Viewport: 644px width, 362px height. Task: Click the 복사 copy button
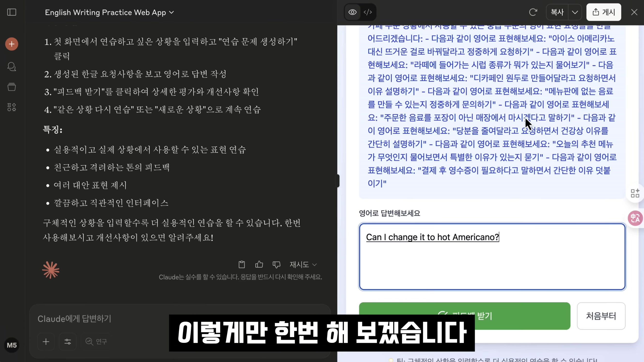click(x=557, y=12)
